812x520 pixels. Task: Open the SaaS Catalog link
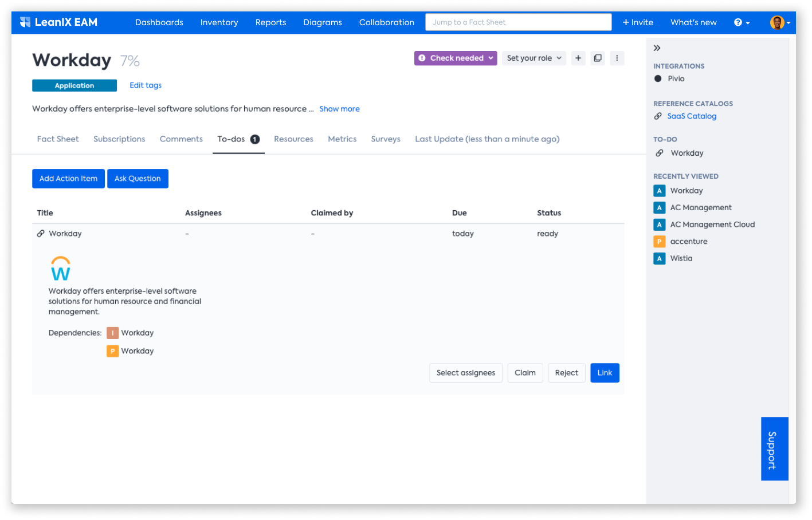(x=692, y=116)
